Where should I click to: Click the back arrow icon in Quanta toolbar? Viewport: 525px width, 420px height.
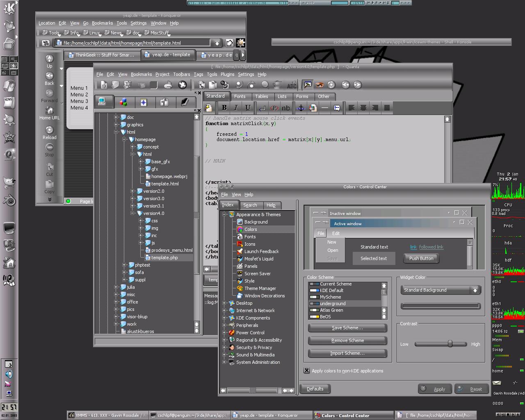[x=346, y=85]
